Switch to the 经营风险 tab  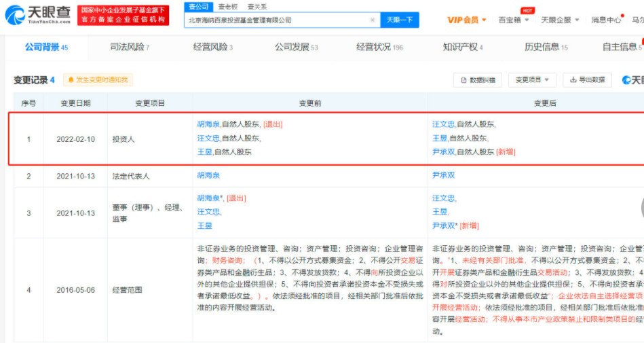(x=213, y=48)
